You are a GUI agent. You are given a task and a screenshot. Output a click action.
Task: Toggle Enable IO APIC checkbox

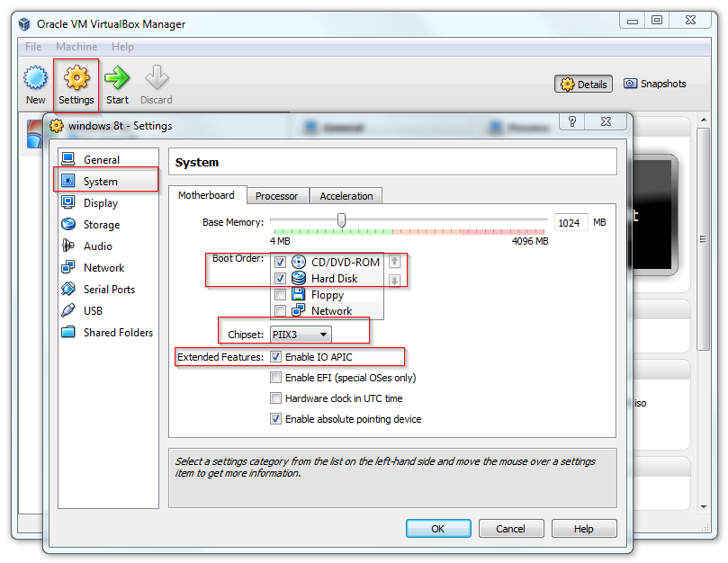click(x=275, y=357)
